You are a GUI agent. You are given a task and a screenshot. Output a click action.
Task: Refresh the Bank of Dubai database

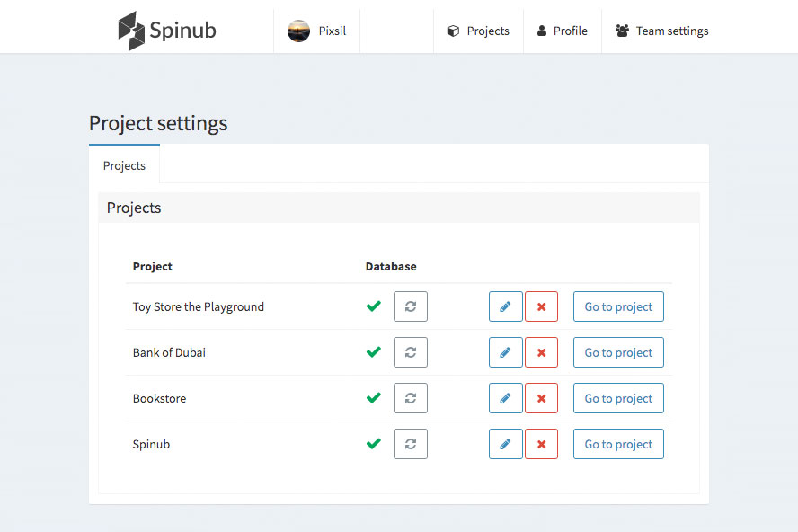click(x=411, y=352)
